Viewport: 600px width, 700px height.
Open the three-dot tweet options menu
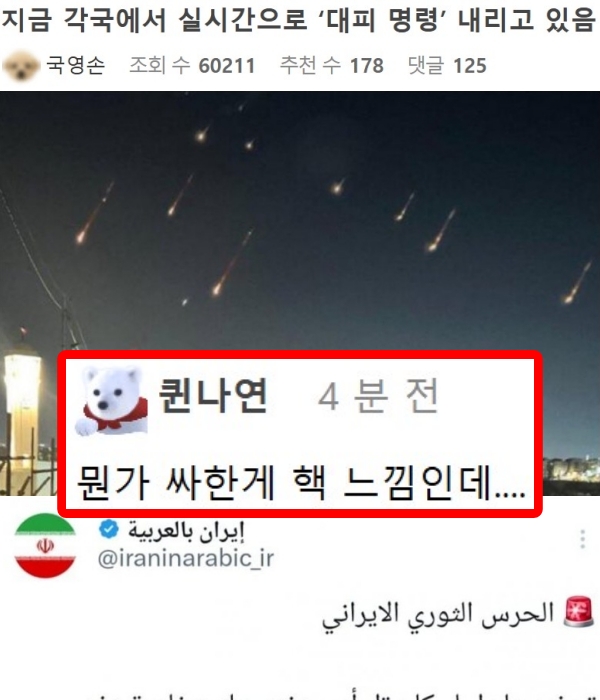tap(583, 539)
